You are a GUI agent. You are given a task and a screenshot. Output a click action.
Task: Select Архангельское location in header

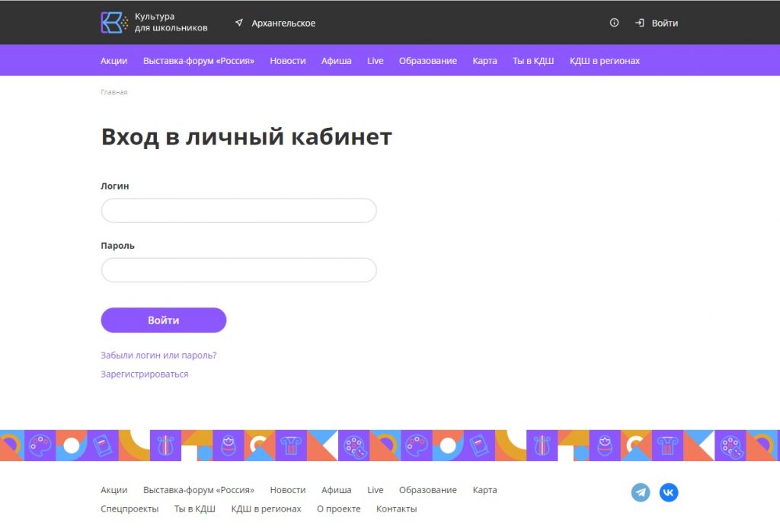pyautogui.click(x=283, y=24)
